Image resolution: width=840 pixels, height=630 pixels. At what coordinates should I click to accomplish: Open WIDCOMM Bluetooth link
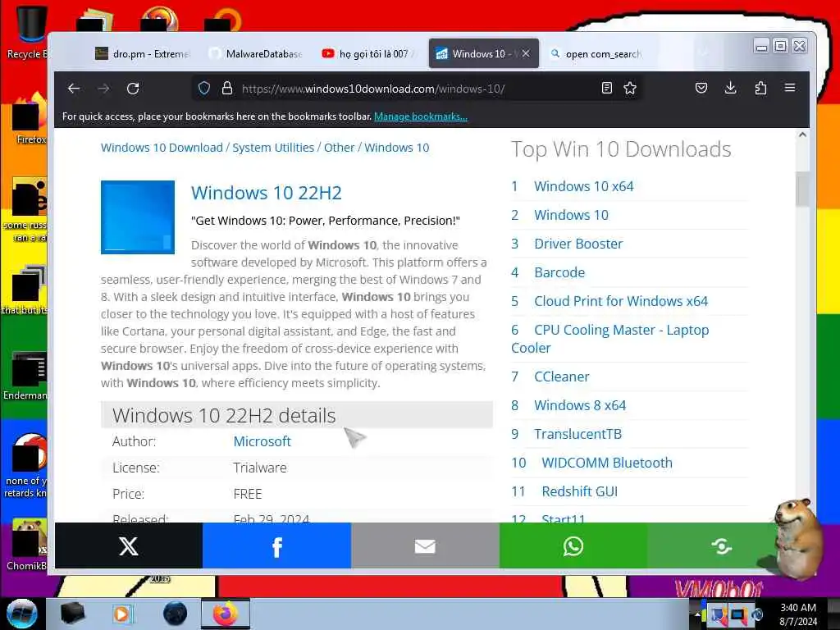tap(607, 463)
